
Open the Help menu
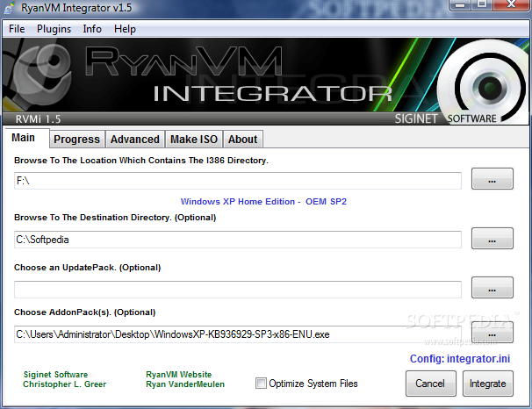tap(125, 29)
